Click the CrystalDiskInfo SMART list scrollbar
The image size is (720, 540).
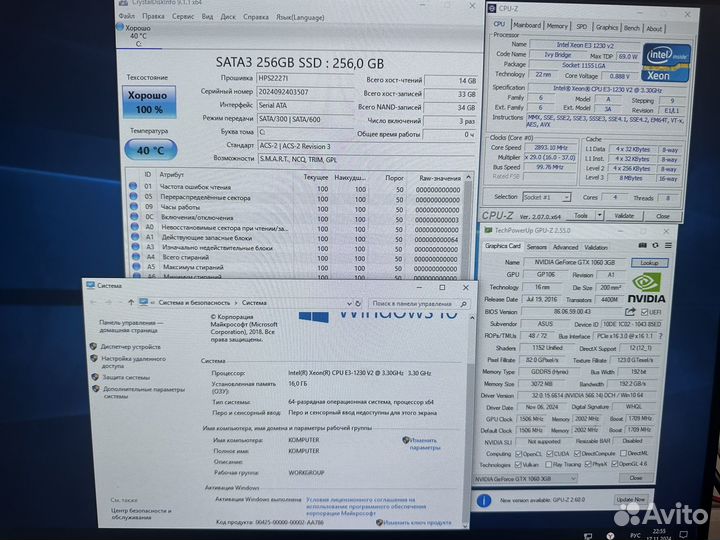[468, 225]
